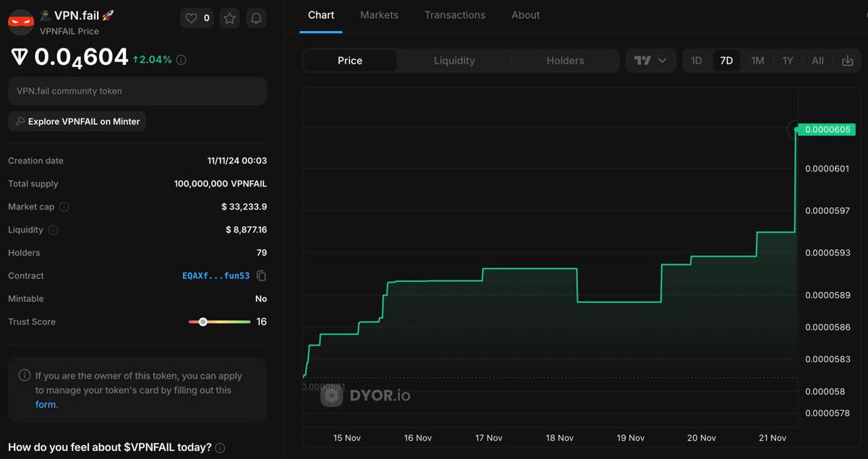
Task: Click the Market cap info icon
Action: [x=64, y=207]
